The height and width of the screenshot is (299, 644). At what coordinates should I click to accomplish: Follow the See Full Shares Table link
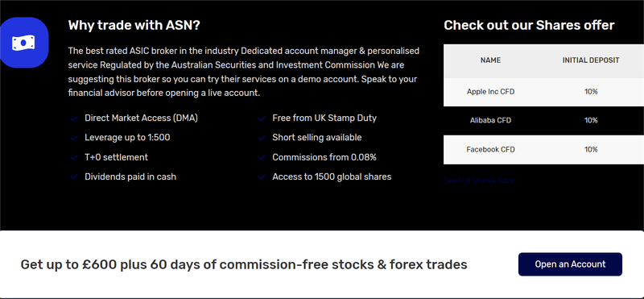(x=479, y=181)
